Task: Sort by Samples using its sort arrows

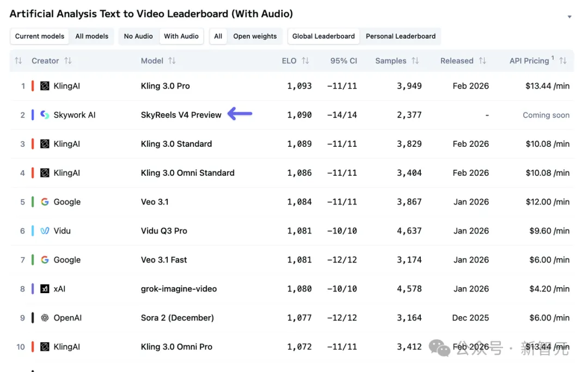Action: click(x=415, y=61)
